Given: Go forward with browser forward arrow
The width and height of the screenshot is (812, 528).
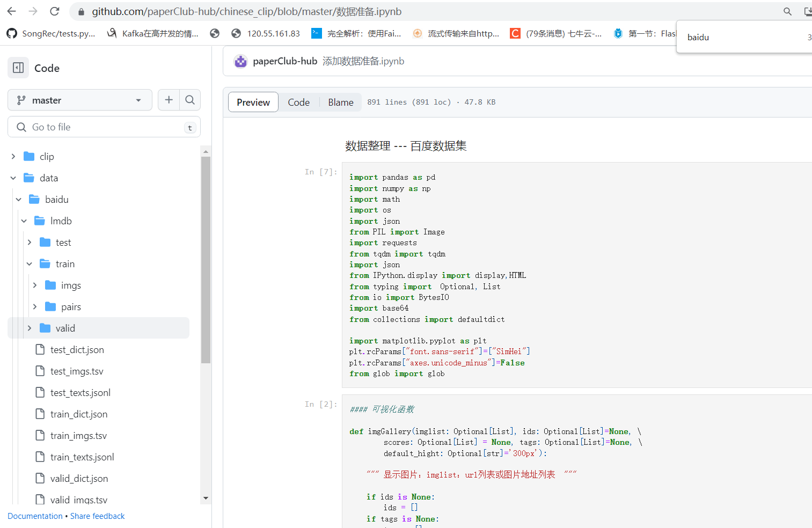Looking at the screenshot, I should [x=33, y=11].
